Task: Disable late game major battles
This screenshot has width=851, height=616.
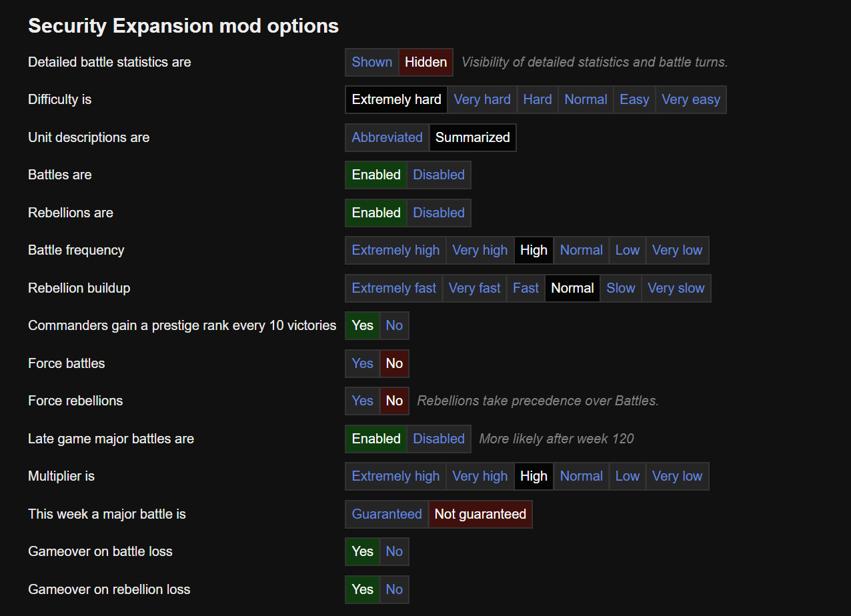Action: pyautogui.click(x=438, y=439)
